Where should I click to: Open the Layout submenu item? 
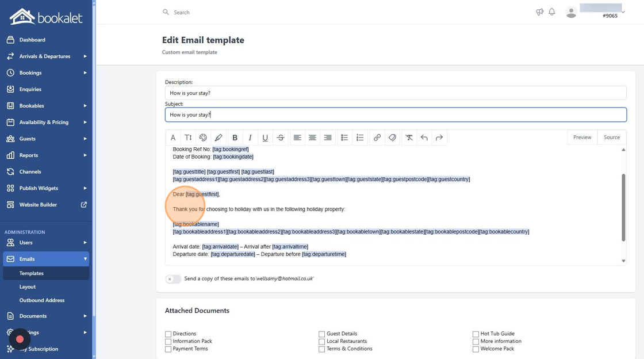(28, 287)
